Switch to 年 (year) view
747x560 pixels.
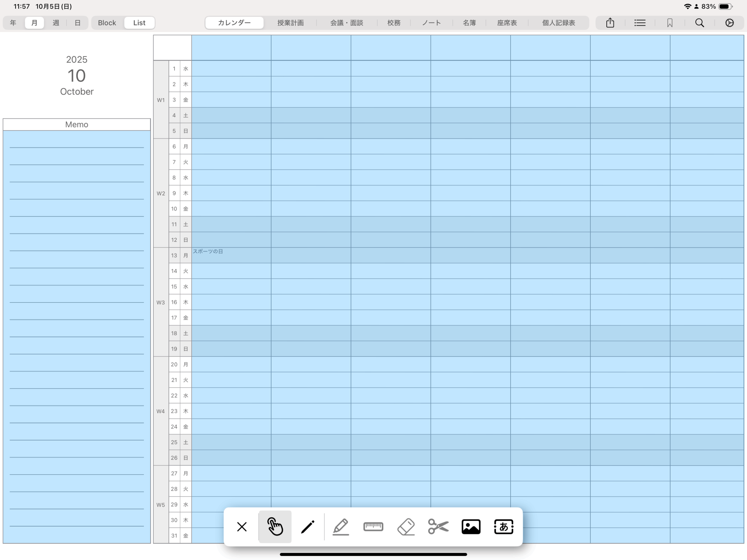tap(13, 23)
